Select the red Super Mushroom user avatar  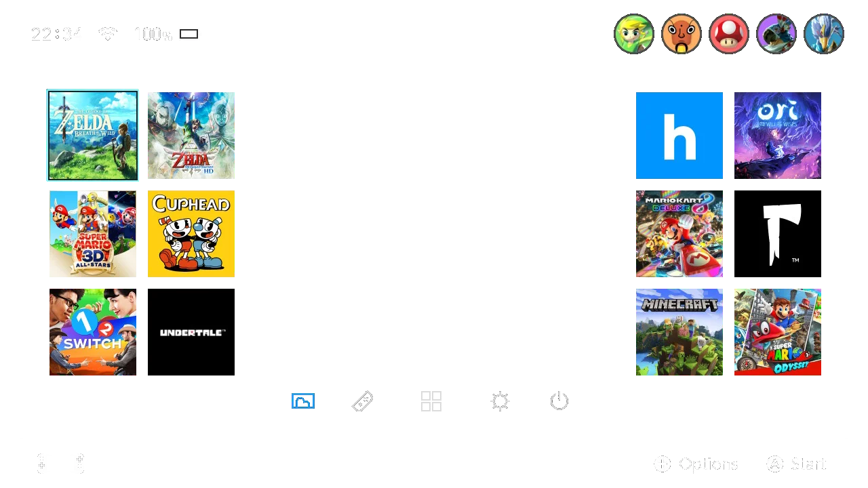click(x=729, y=34)
